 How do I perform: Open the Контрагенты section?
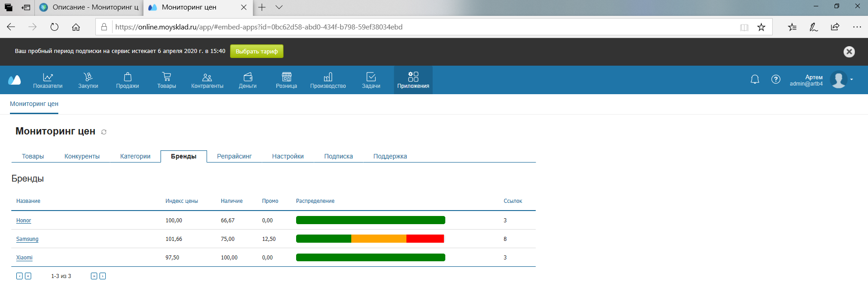click(x=207, y=80)
